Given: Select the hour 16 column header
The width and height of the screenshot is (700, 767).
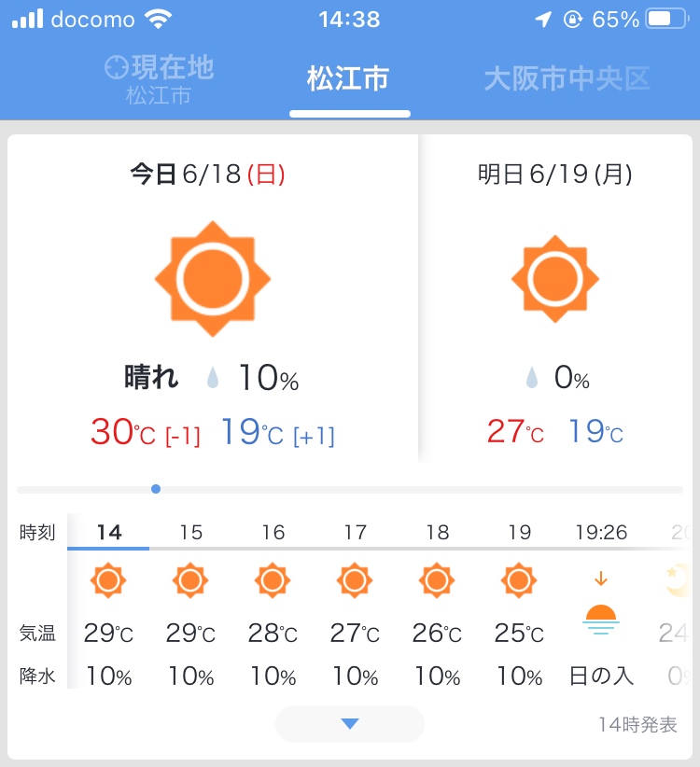Looking at the screenshot, I should click(273, 532).
